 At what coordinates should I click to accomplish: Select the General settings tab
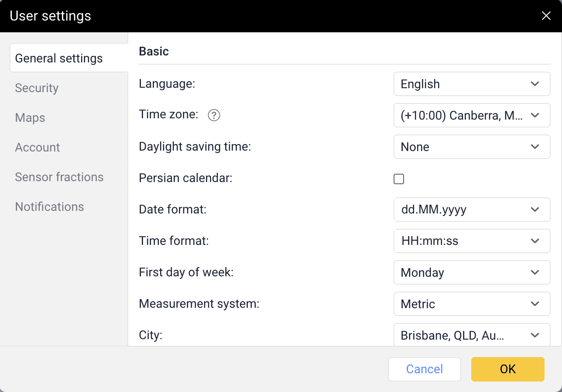(x=59, y=58)
